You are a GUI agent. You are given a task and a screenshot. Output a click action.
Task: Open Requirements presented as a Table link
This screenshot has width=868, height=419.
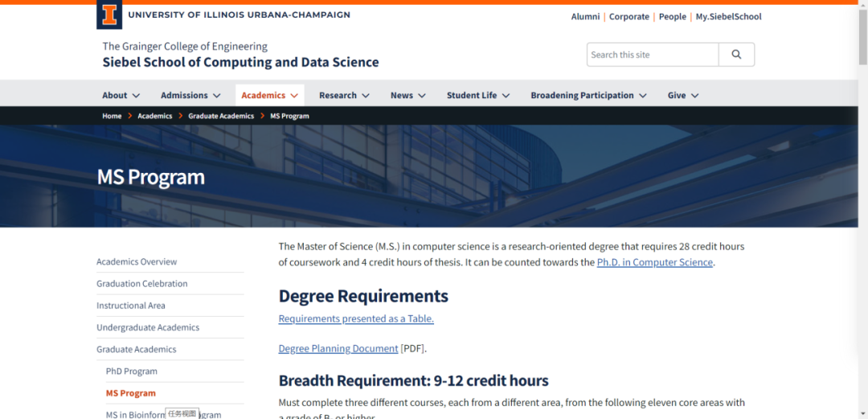356,318
